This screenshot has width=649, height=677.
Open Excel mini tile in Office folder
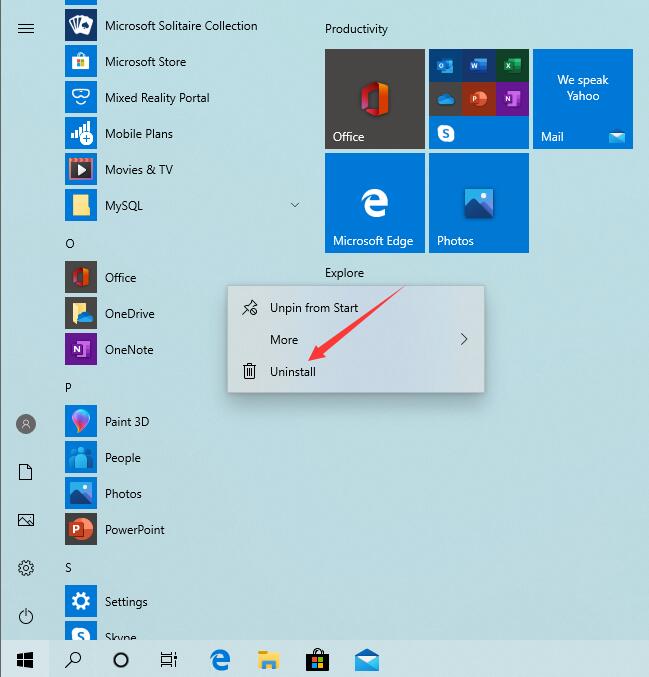(x=512, y=66)
